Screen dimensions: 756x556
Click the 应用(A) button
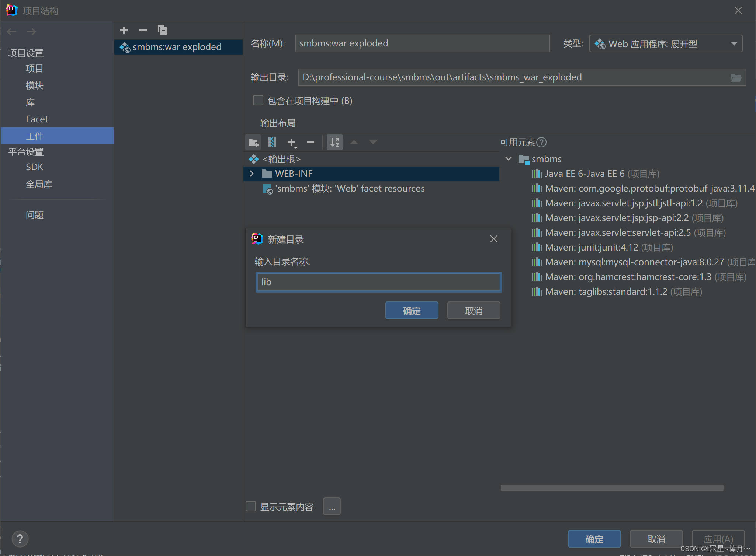718,539
